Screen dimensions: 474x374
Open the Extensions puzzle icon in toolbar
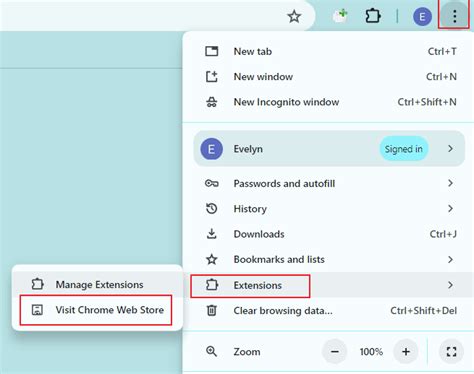[x=373, y=16]
